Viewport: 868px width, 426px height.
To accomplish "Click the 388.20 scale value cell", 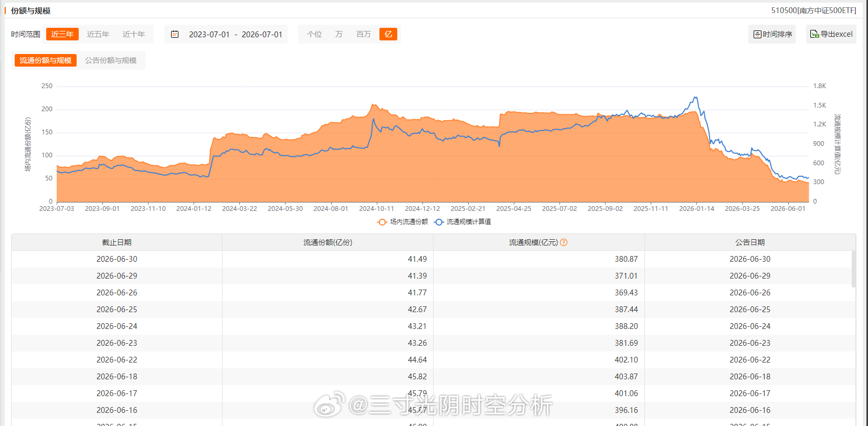I will (538, 326).
